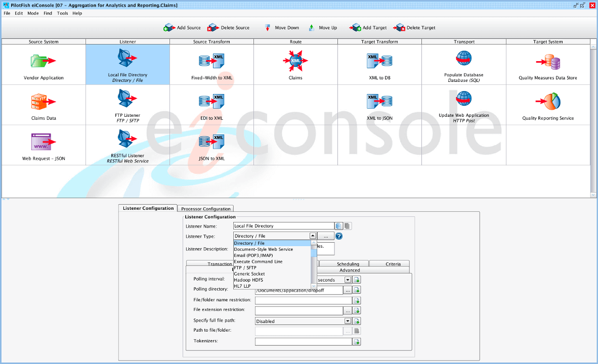This screenshot has width=598, height=364.
Task: Open the Edit menu
Action: point(19,13)
